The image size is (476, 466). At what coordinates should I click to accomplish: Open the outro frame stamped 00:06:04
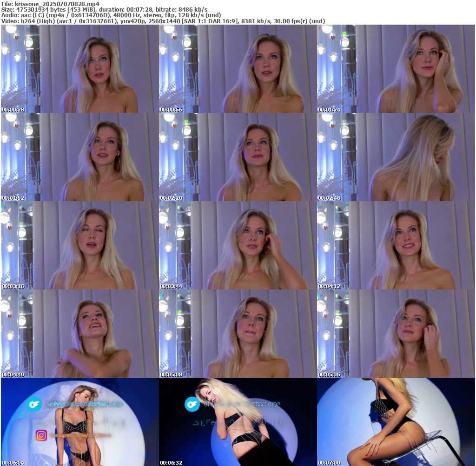click(x=79, y=422)
